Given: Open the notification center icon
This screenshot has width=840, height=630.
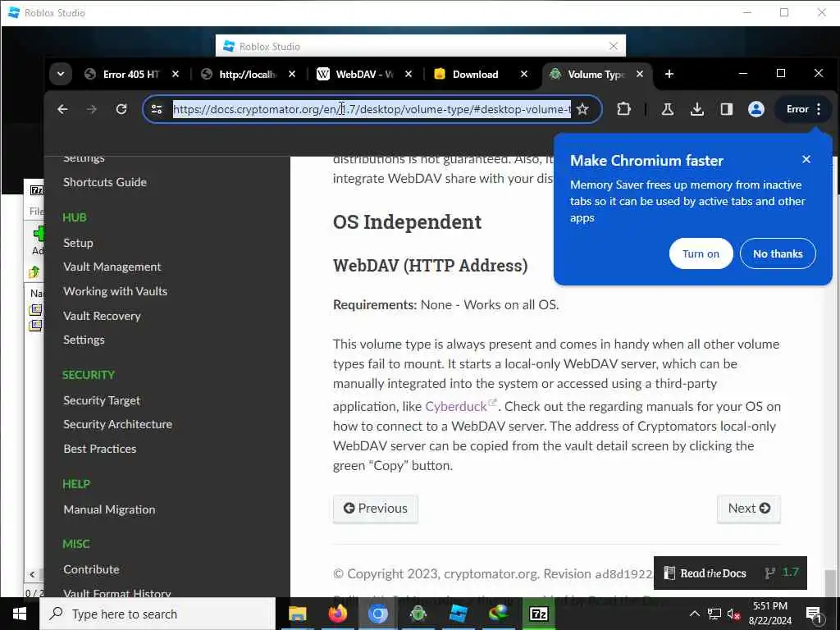Looking at the screenshot, I should point(814,614).
